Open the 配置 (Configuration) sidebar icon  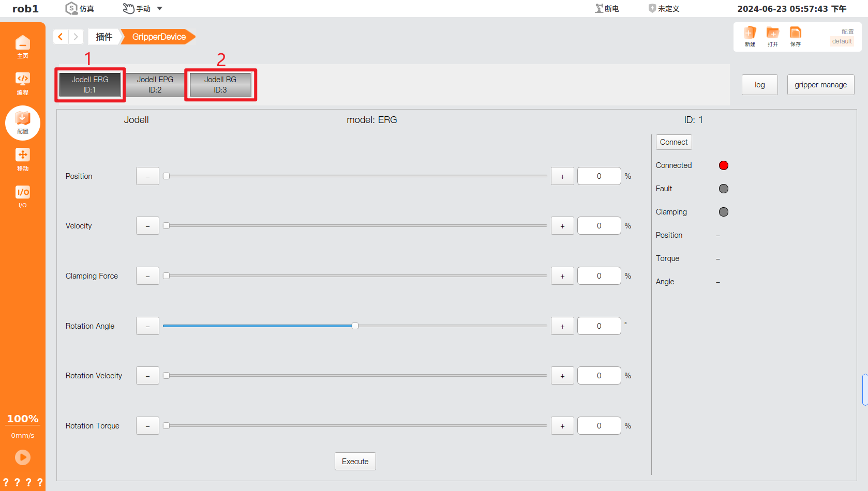(x=23, y=122)
